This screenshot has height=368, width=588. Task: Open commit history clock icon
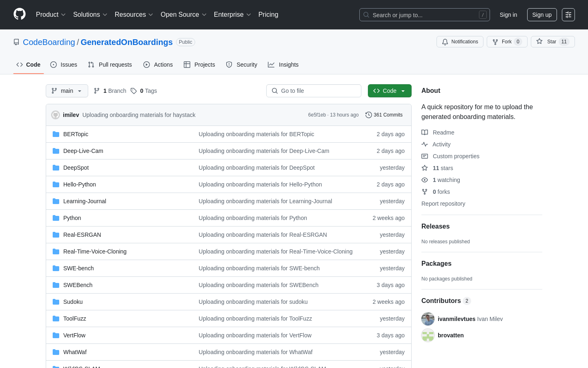click(368, 115)
